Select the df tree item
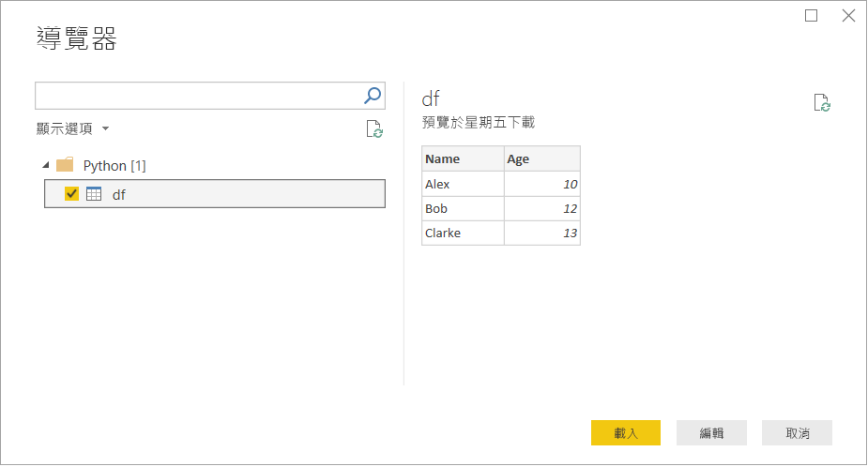This screenshot has height=467, width=868. point(119,194)
